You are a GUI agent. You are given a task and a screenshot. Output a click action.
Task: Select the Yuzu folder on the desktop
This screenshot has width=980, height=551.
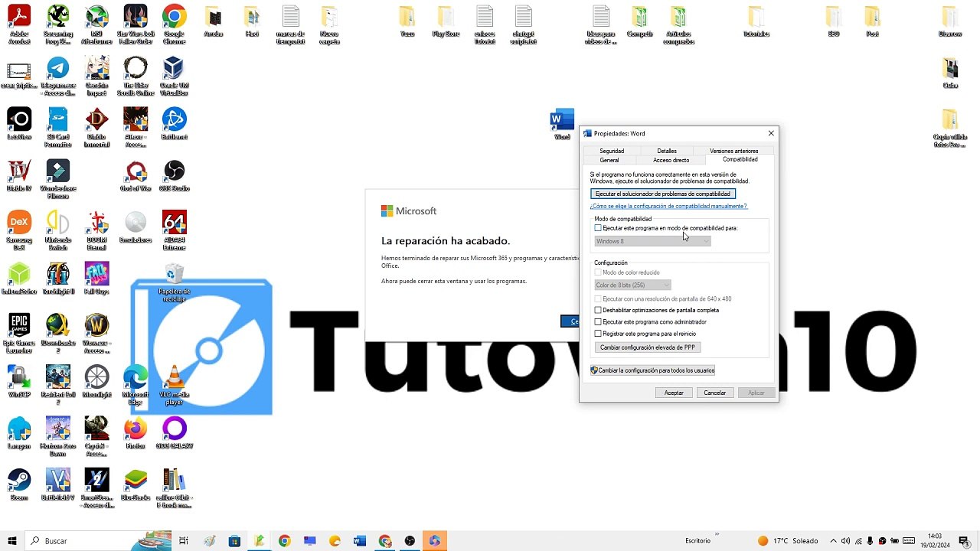click(x=407, y=21)
